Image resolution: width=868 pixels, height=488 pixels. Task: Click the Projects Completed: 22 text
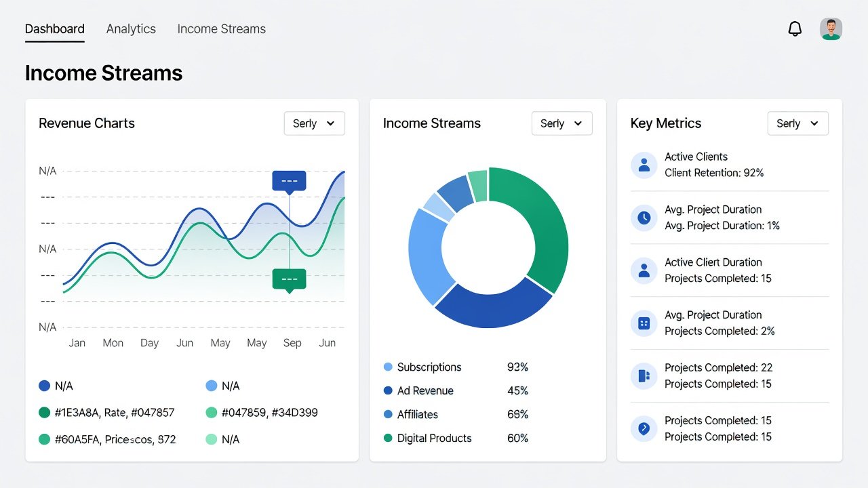pyautogui.click(x=719, y=367)
